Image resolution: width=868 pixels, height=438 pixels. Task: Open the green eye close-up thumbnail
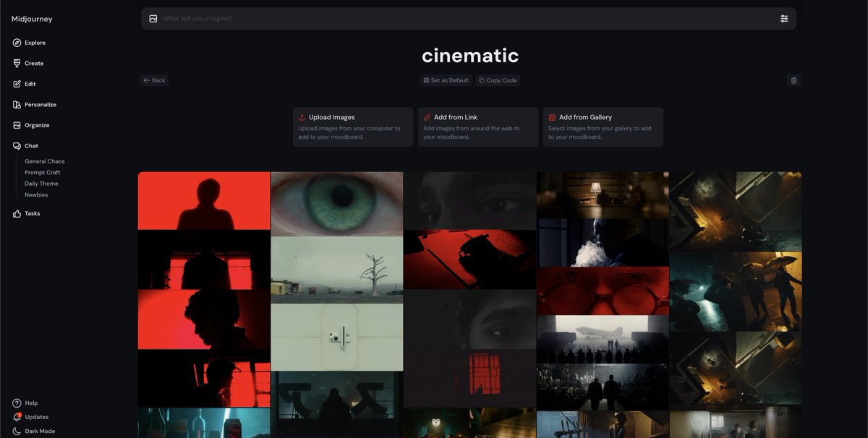[337, 204]
